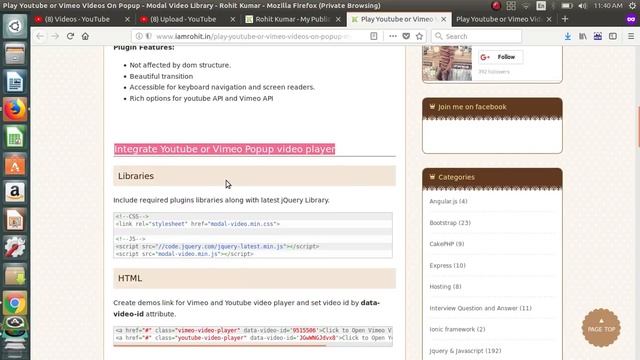Open the battery indicator in the top panel
This screenshot has width=640, height=360.
567,6
